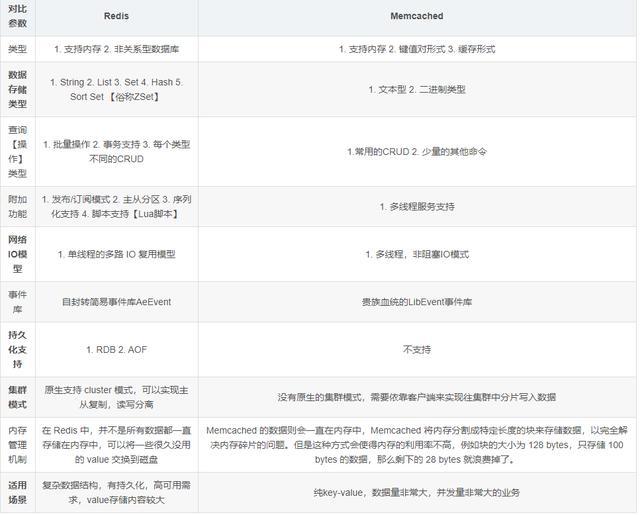The width and height of the screenshot is (640, 515).
Task: Select cell '不支持'
Action: 417,350
